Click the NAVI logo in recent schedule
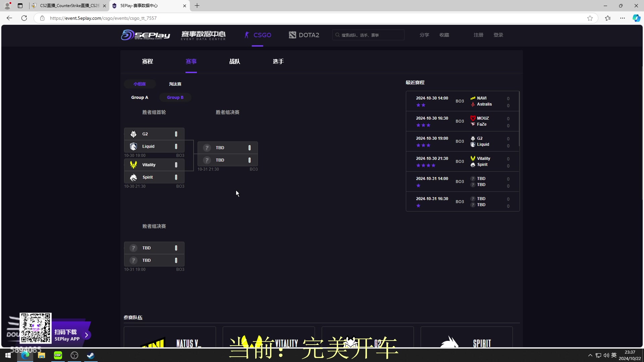The image size is (644, 362). point(473,98)
